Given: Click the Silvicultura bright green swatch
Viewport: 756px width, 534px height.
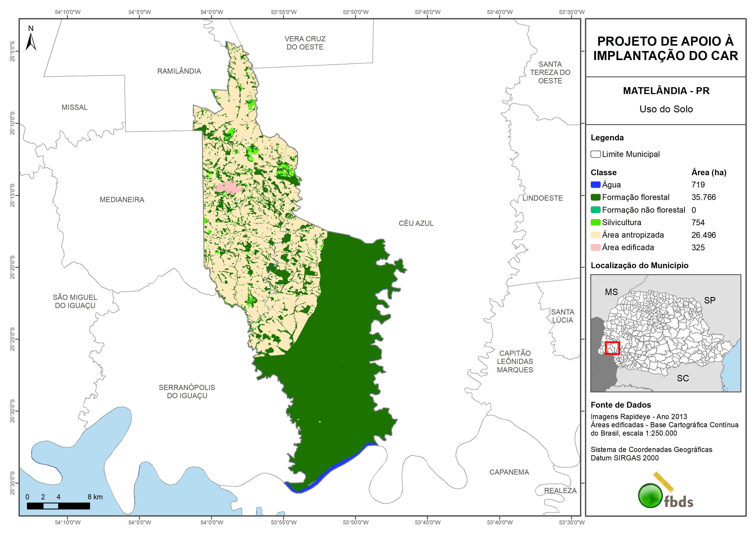Looking at the screenshot, I should click(x=595, y=222).
